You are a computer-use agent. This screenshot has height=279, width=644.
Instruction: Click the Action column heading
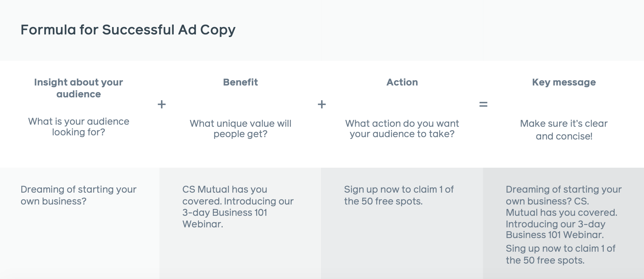tap(402, 82)
